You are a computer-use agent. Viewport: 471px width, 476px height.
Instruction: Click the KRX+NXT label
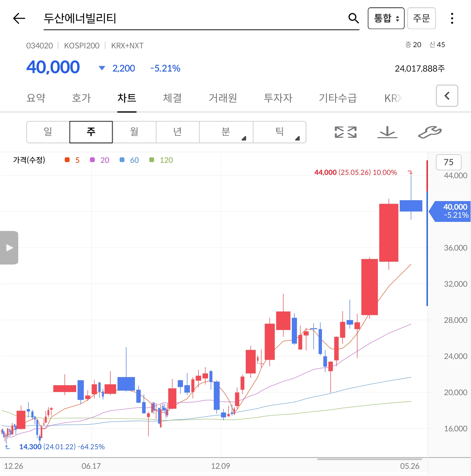pos(127,46)
